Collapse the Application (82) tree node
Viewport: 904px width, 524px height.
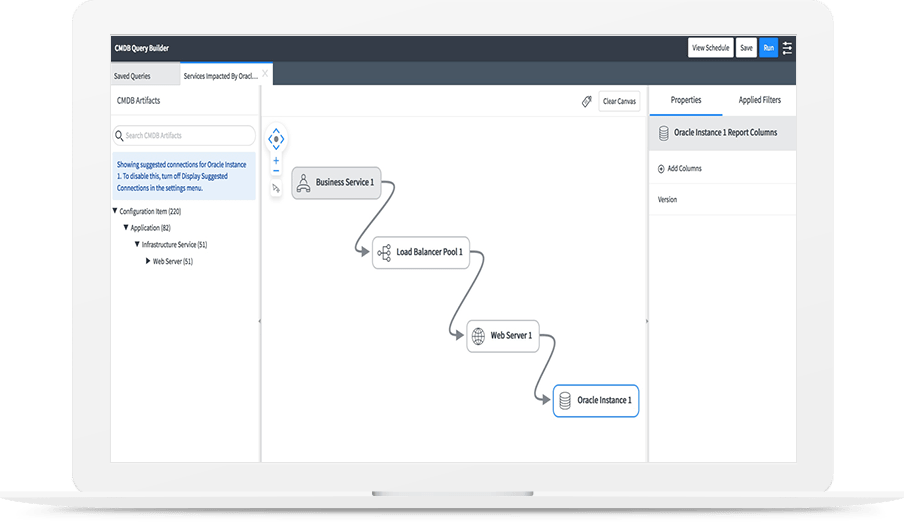coord(126,228)
